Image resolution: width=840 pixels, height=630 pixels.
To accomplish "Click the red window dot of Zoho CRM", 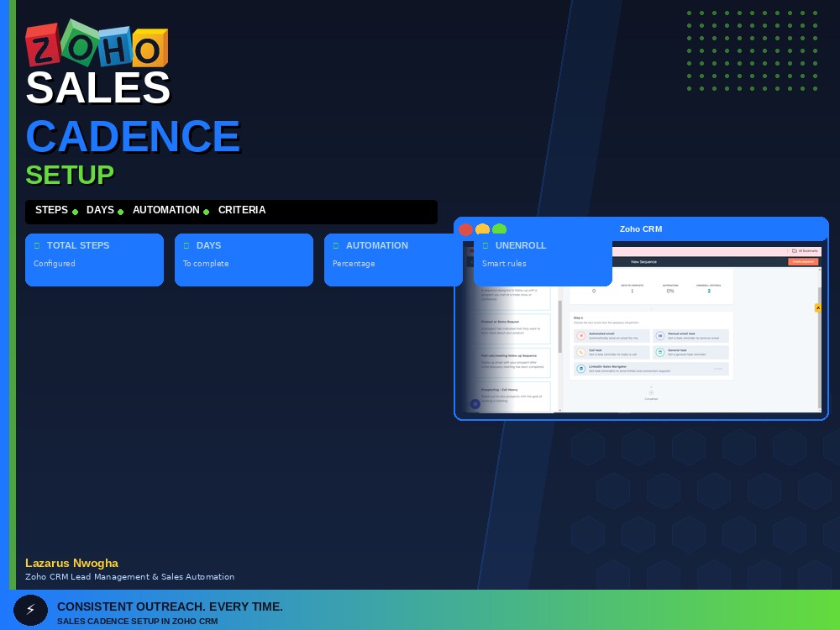I will click(x=465, y=230).
